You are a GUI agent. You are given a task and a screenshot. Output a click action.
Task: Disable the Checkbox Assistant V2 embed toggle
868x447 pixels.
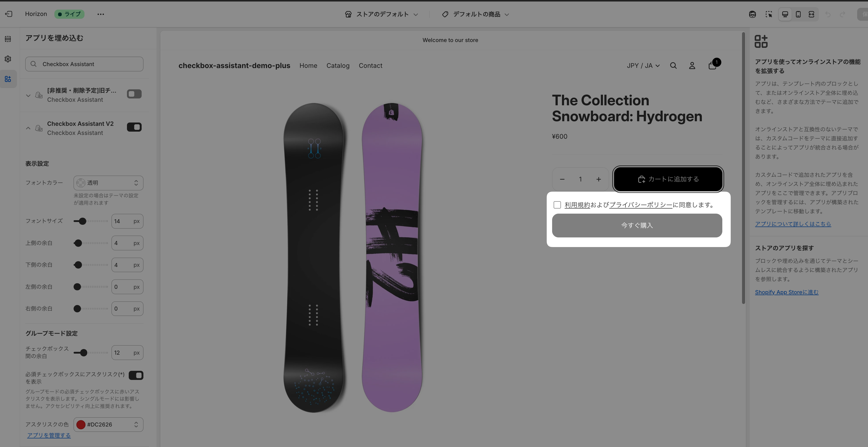134,127
